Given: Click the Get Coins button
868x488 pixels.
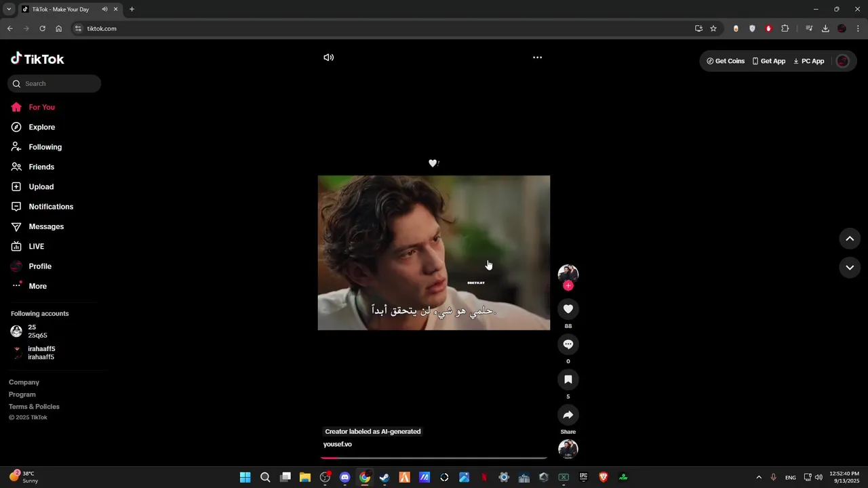Looking at the screenshot, I should point(726,61).
